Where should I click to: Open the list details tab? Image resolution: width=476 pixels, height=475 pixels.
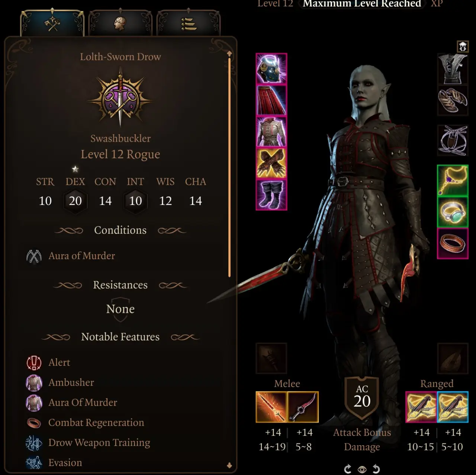(188, 24)
